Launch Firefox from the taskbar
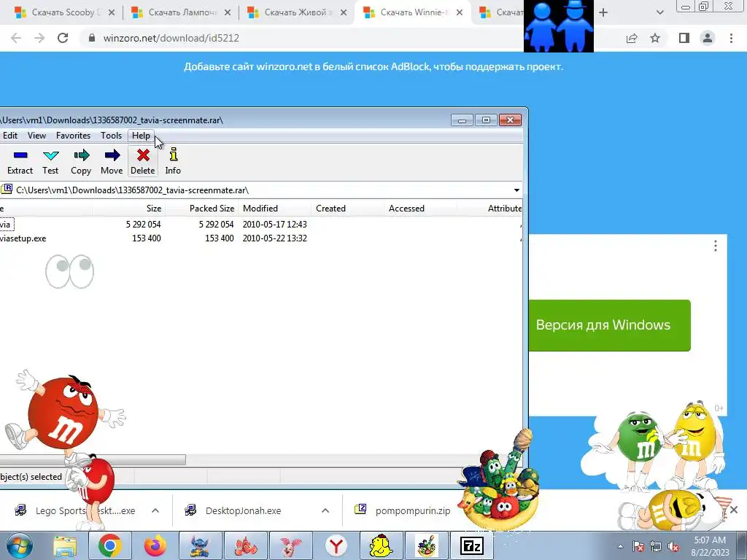The width and height of the screenshot is (747, 560). [155, 547]
